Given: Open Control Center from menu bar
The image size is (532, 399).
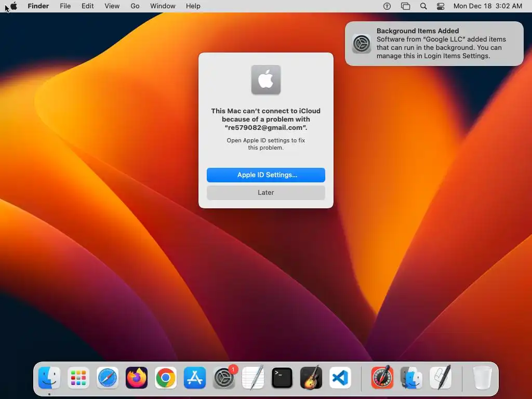Looking at the screenshot, I should pos(441,6).
